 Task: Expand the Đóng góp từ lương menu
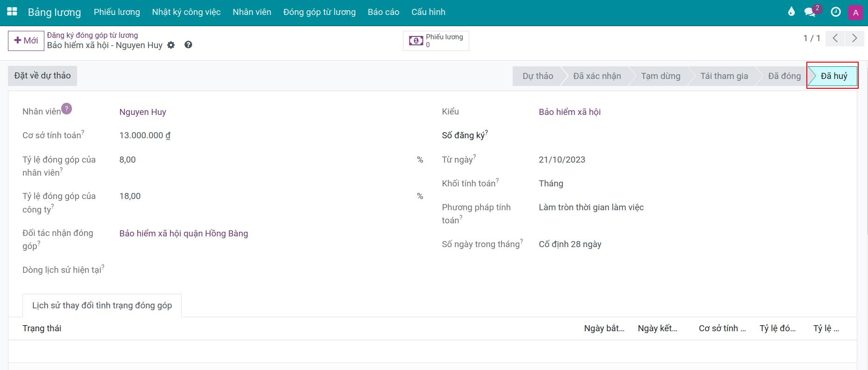[319, 12]
